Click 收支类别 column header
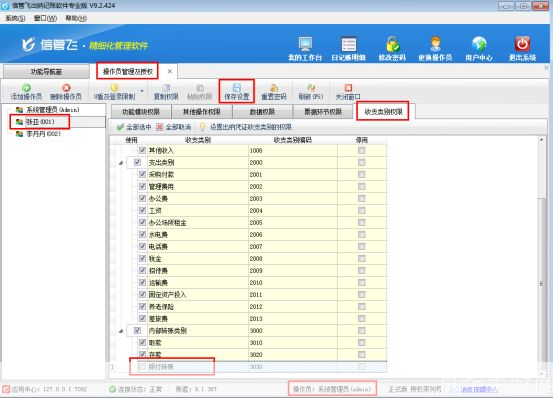 198,140
